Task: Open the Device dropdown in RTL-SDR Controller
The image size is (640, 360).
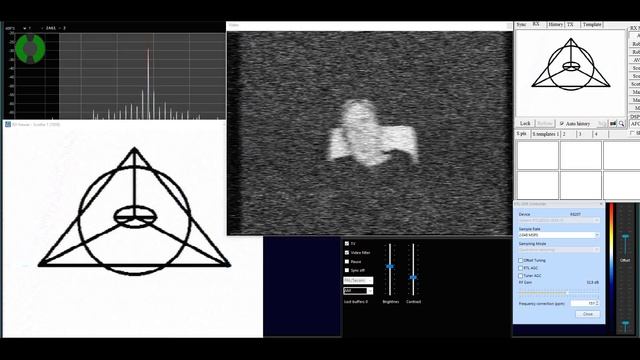Action: 559,220
